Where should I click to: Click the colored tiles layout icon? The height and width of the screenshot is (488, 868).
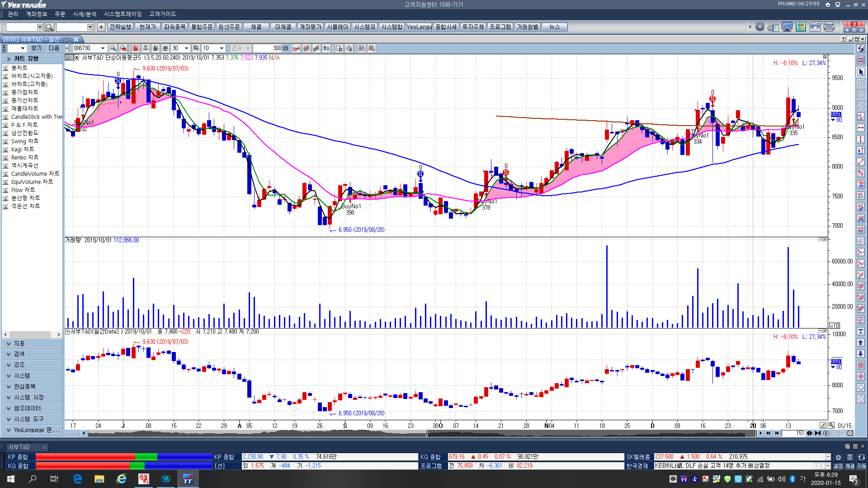[x=801, y=27]
